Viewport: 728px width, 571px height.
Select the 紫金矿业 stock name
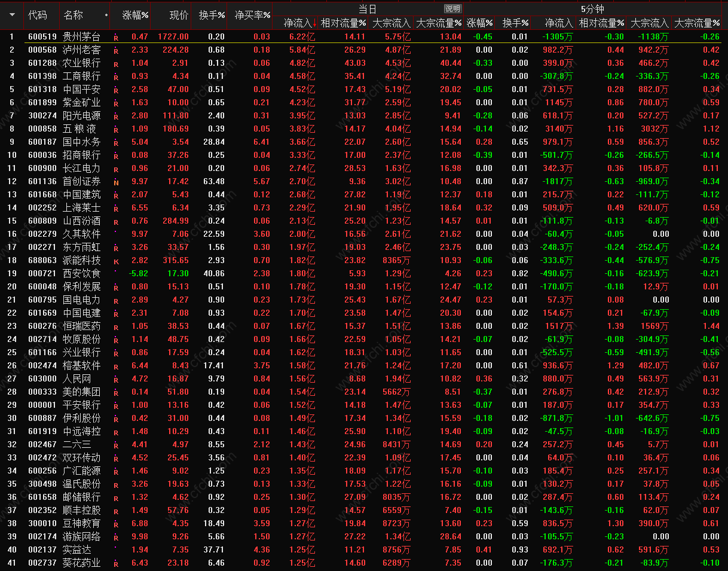tap(82, 102)
